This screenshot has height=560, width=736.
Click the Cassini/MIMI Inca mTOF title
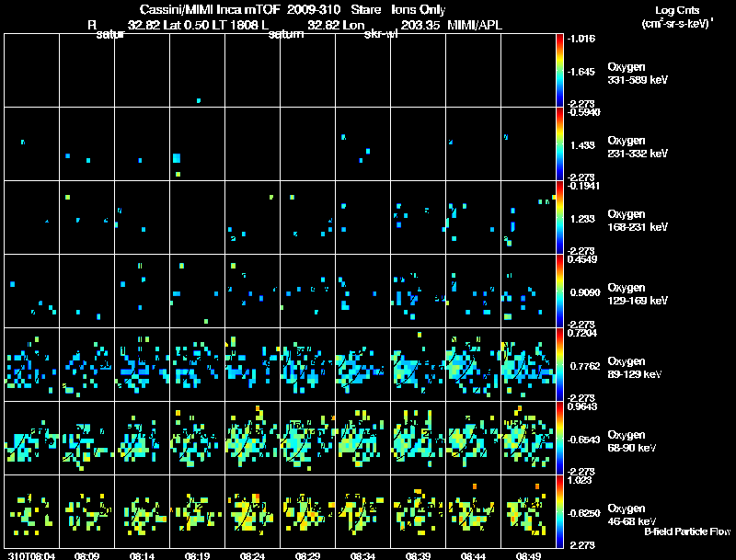pyautogui.click(x=210, y=9)
